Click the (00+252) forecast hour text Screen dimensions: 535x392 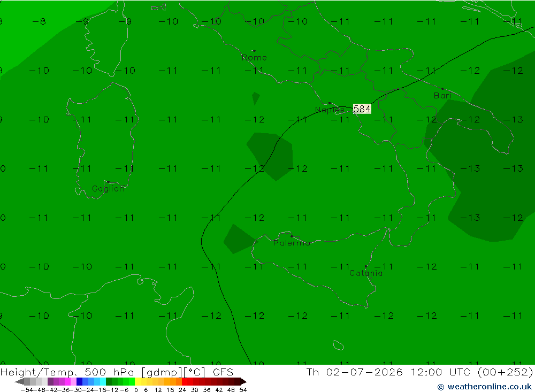(x=505, y=372)
